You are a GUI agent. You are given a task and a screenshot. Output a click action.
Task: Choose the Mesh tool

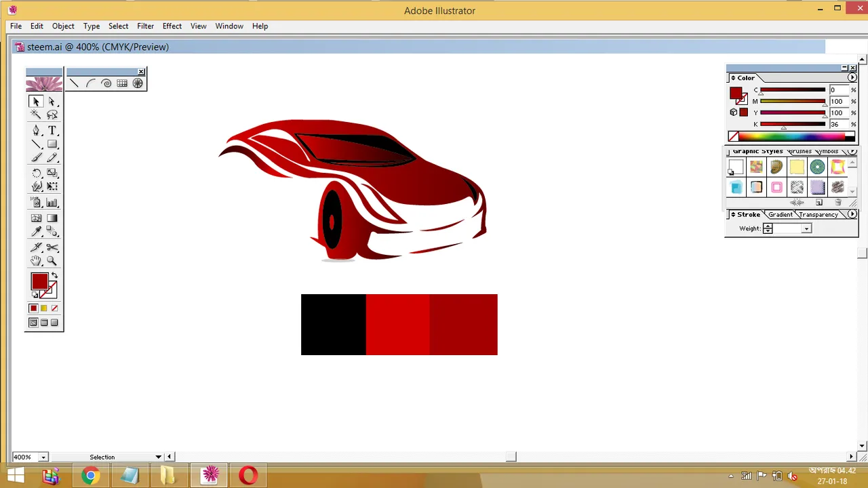tap(36, 218)
